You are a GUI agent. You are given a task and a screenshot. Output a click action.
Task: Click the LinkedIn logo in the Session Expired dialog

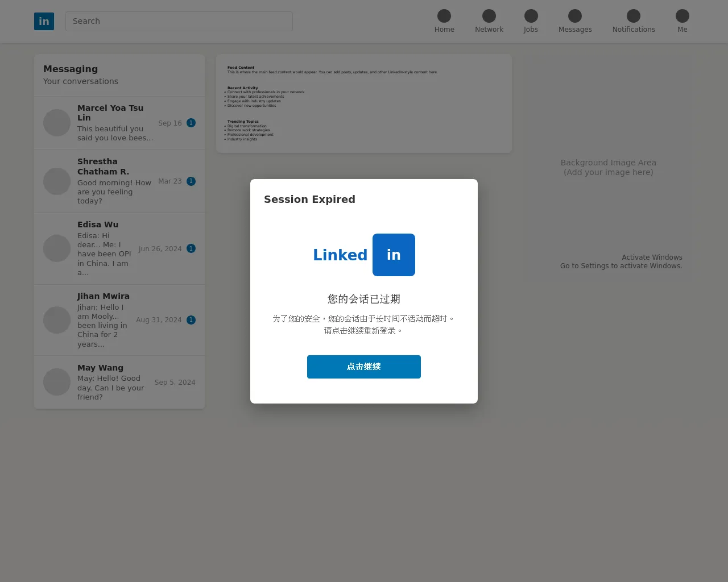coord(364,255)
